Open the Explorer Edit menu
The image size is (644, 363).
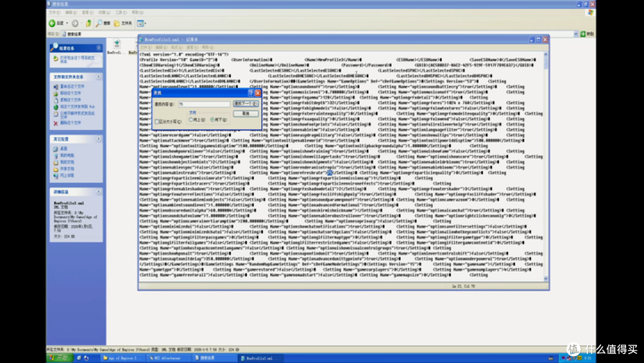(70, 13)
